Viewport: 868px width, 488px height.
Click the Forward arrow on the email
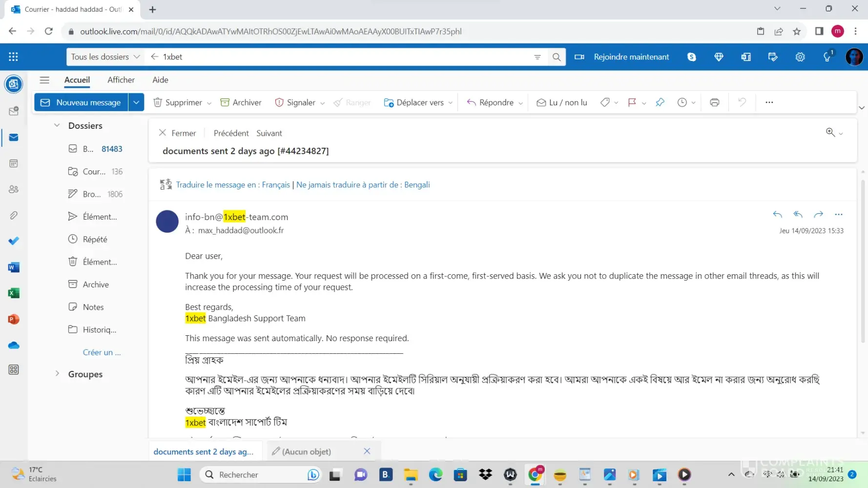click(818, 214)
